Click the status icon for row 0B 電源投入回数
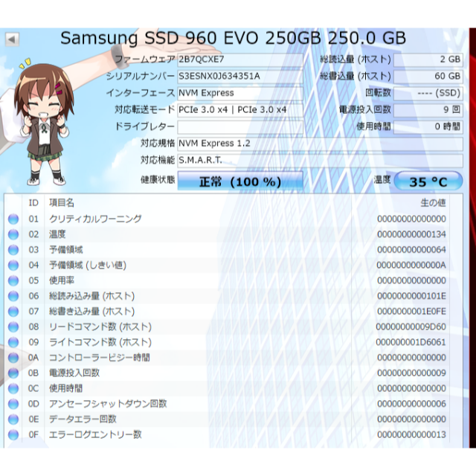 [13, 373]
